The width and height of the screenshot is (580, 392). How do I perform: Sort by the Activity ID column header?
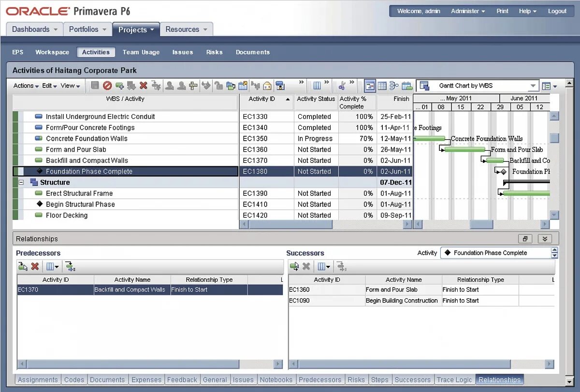266,102
